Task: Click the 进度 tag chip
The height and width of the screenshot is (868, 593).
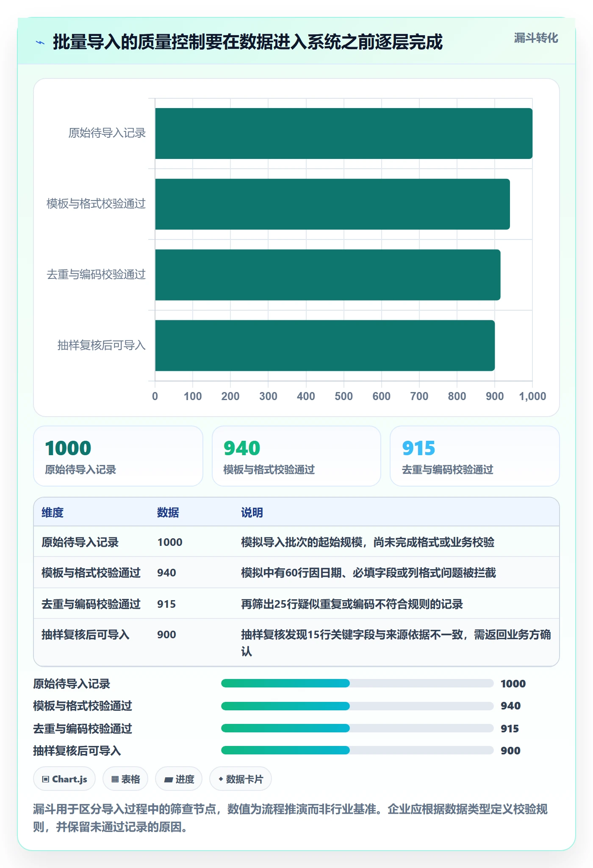Action: (x=179, y=779)
